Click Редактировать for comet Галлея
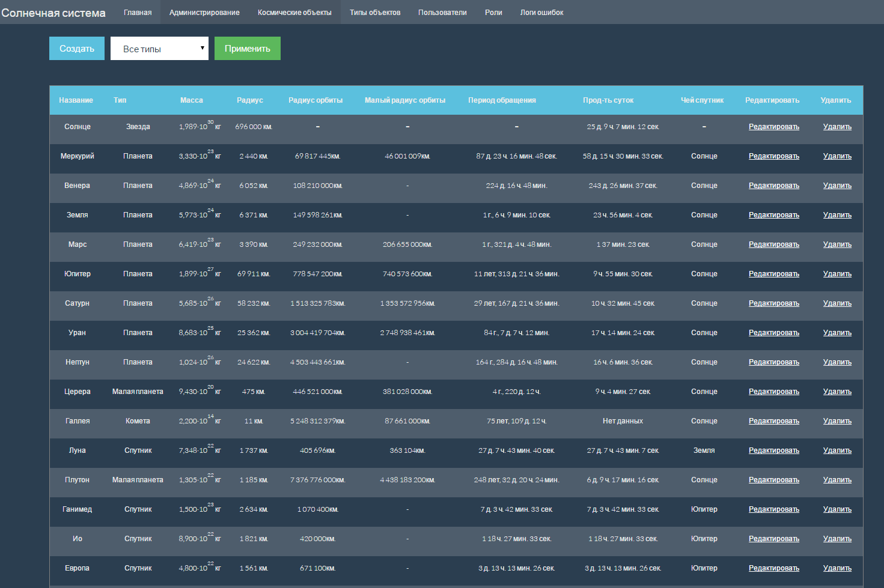Screen dimensions: 884x588 click(x=774, y=421)
